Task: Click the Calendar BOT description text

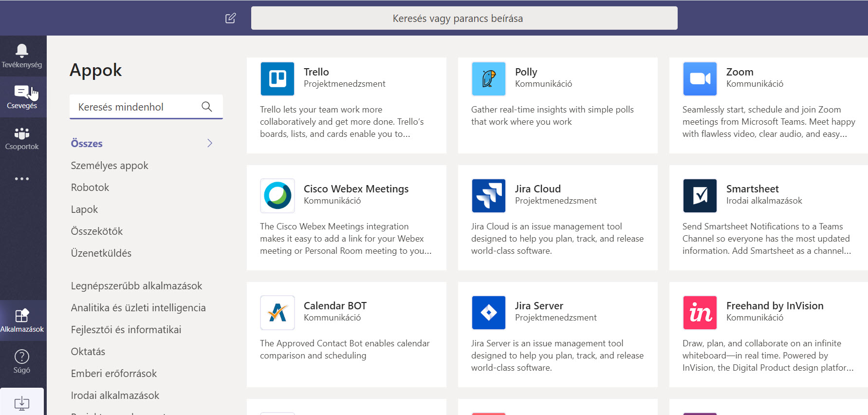Action: (345, 349)
